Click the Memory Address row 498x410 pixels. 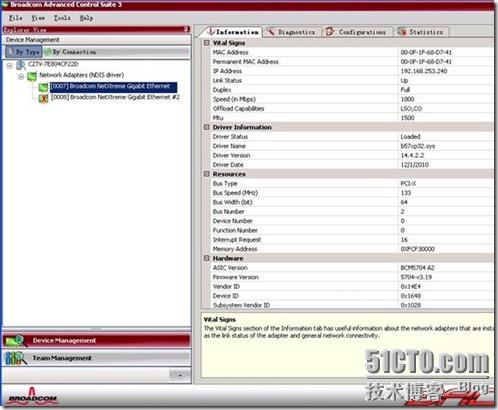point(353,249)
